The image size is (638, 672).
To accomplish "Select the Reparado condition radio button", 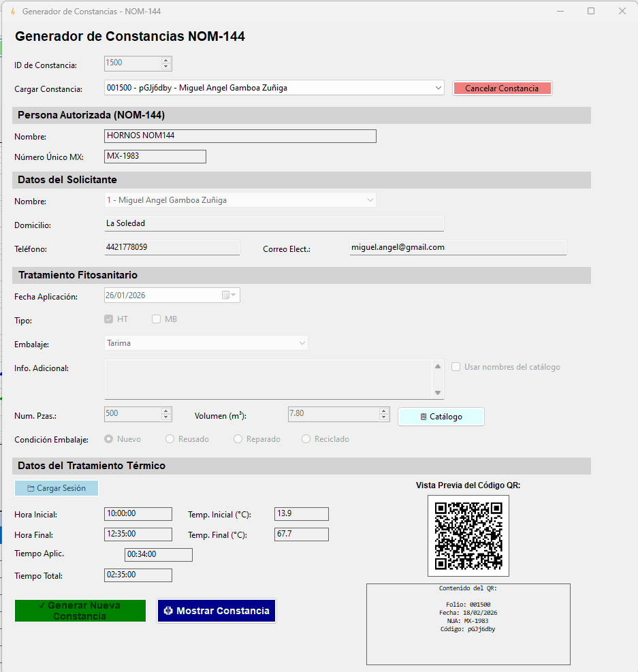I will pyautogui.click(x=238, y=439).
